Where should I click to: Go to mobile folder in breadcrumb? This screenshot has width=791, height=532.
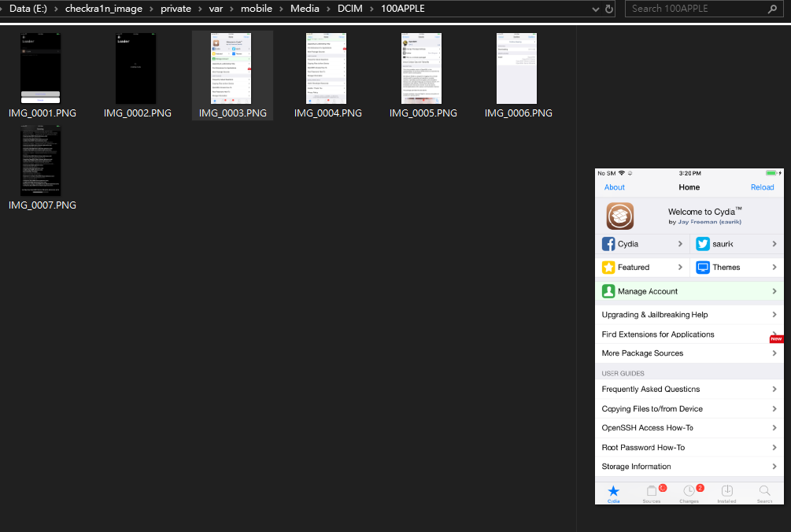(257, 9)
